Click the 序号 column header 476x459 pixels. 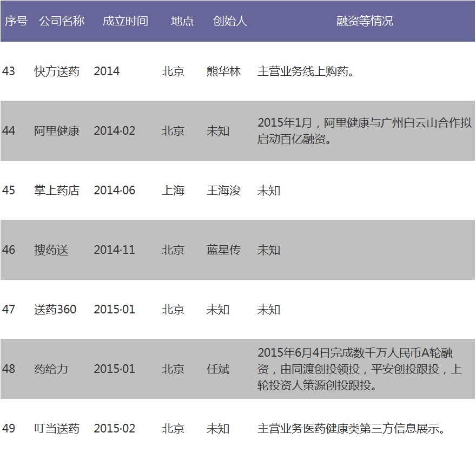click(16, 21)
